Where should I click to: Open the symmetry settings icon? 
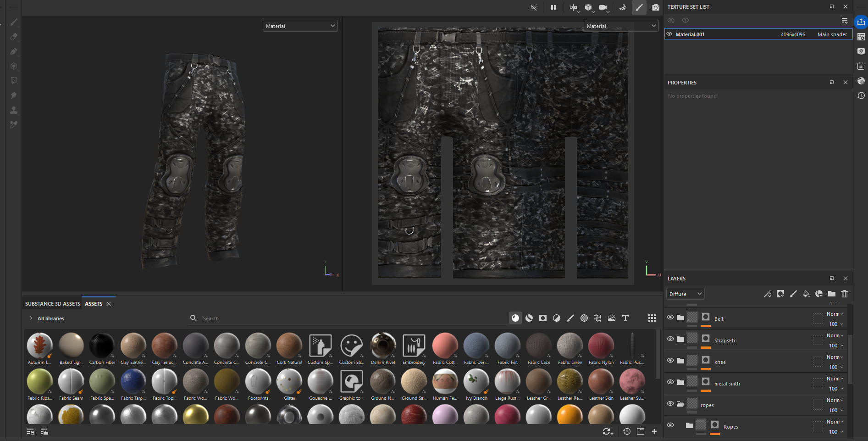tap(574, 7)
